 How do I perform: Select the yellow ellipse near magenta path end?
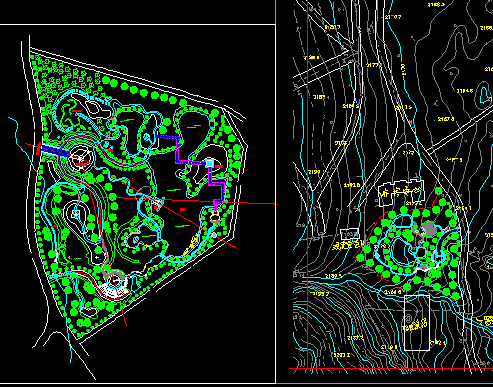(x=215, y=218)
